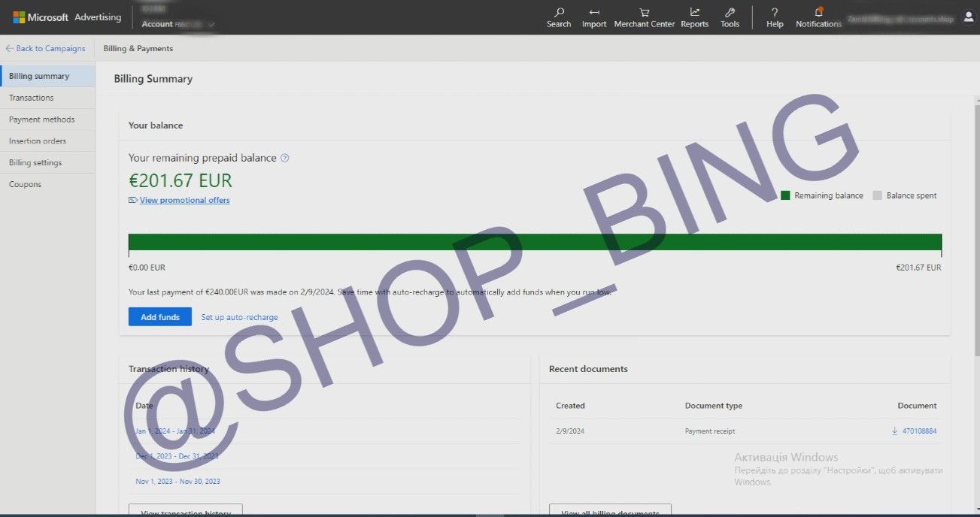
Task: Open Merchant Center cart icon
Action: pyautogui.click(x=645, y=12)
